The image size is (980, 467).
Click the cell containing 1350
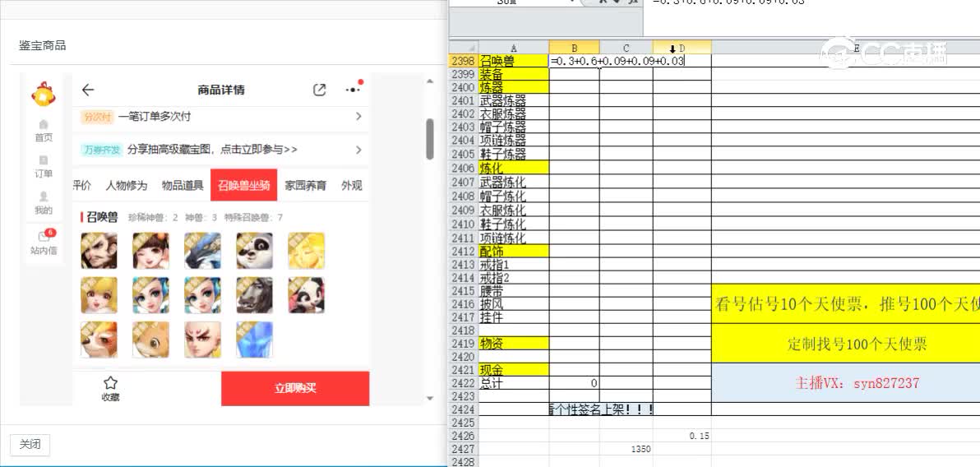(626, 449)
